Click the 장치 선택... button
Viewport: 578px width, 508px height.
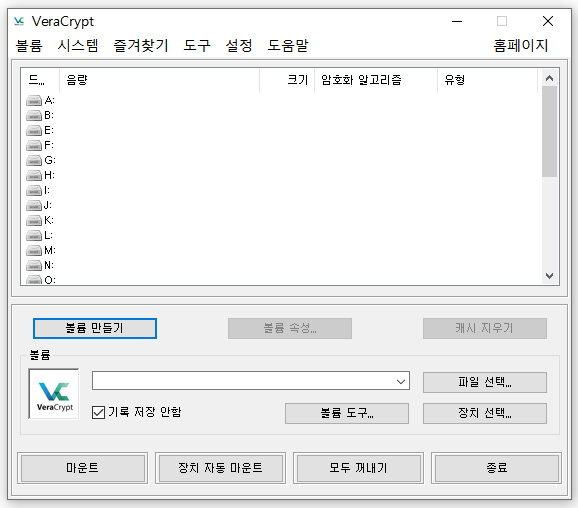[485, 413]
